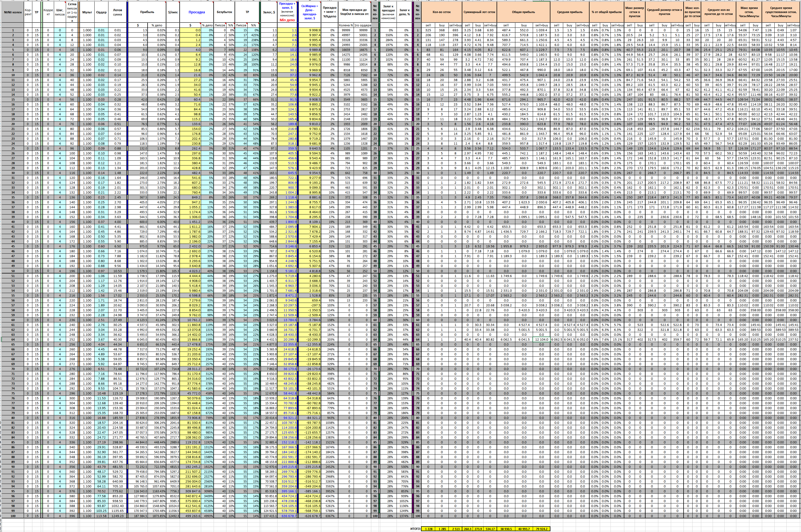The image size is (801, 532).
Task: Select the "№№ колен" header cell at the far left
Action: coord(13,12)
